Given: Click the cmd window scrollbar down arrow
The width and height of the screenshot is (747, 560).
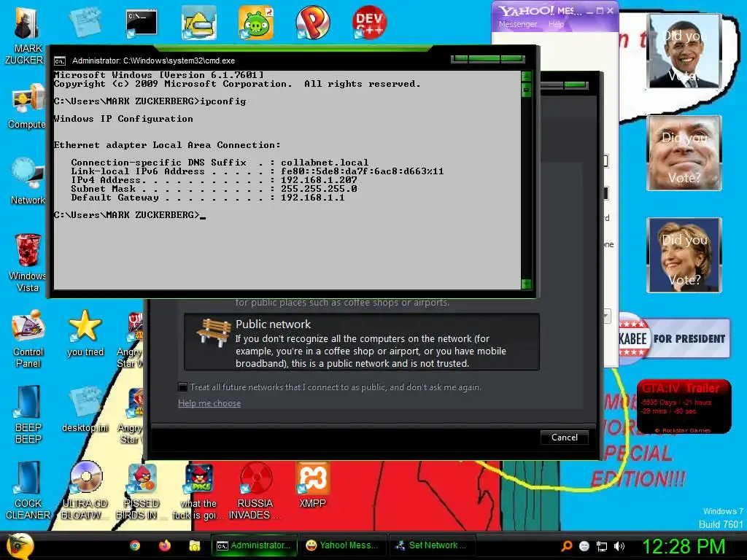Looking at the screenshot, I should 527,284.
